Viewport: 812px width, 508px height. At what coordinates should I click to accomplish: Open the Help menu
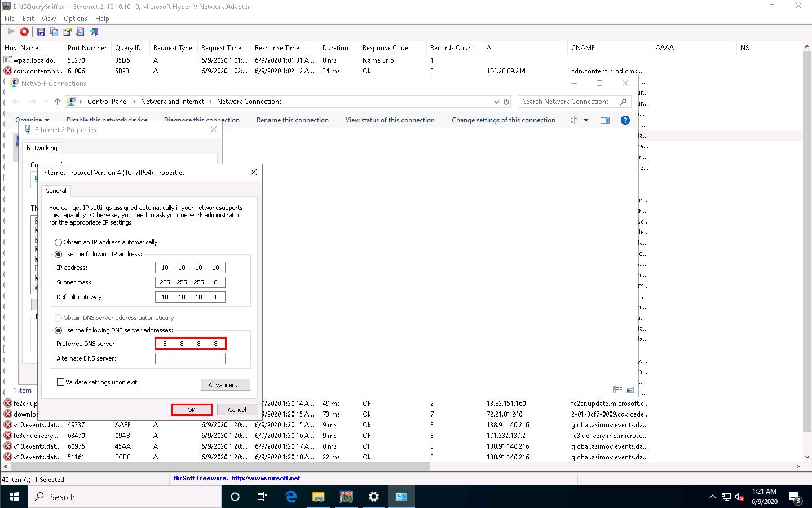tap(102, 19)
